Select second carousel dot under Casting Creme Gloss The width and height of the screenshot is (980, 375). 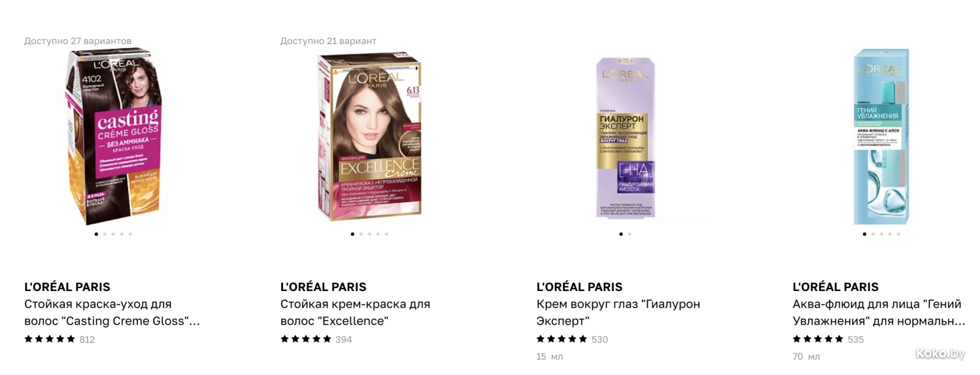point(105,234)
